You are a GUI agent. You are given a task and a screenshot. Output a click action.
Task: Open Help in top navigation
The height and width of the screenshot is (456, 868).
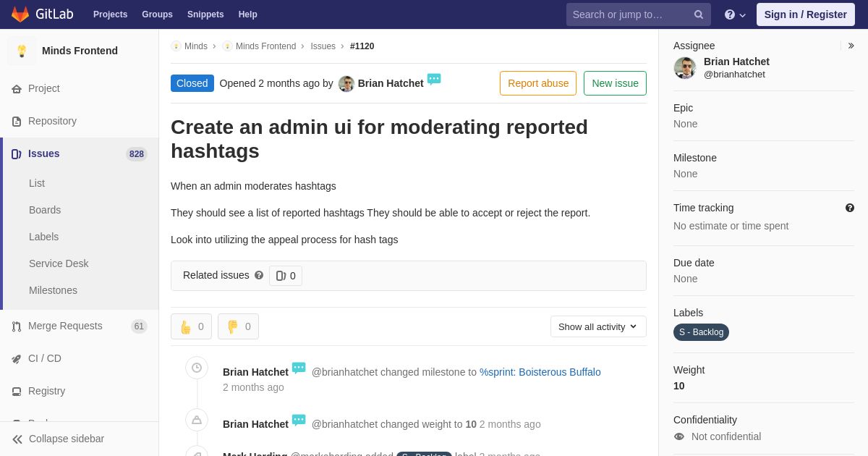[248, 14]
